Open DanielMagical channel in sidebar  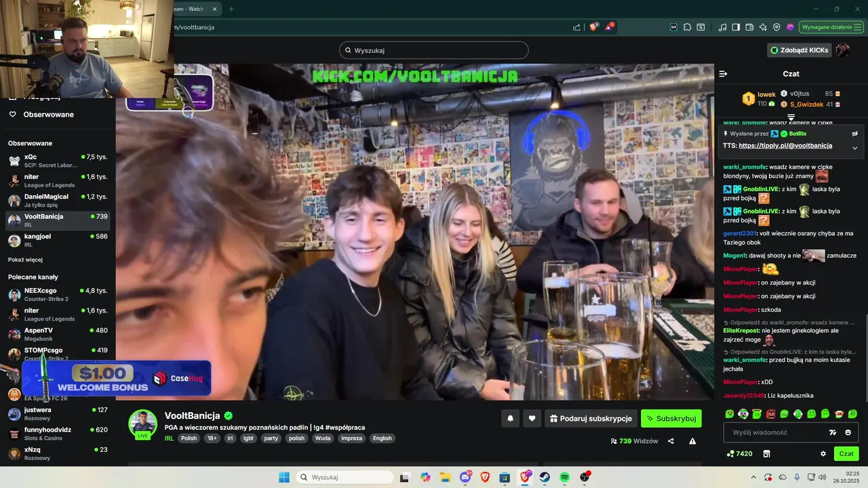point(58,201)
